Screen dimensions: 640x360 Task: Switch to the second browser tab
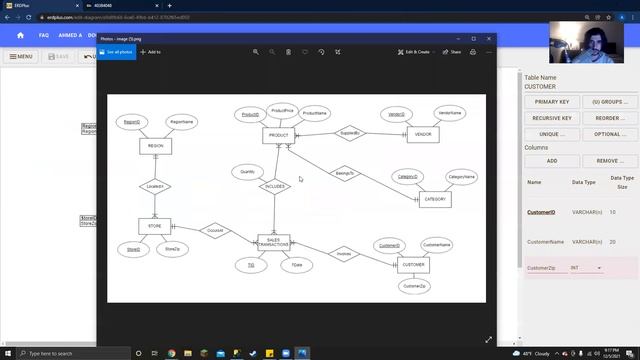tap(122, 6)
